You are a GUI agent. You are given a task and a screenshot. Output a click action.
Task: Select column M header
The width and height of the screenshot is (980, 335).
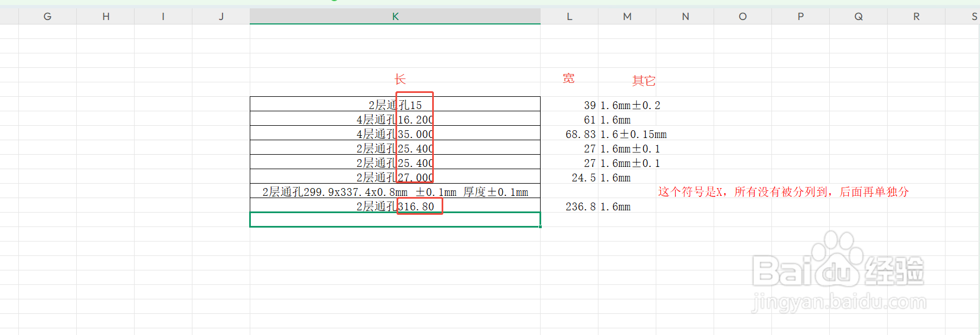(627, 17)
